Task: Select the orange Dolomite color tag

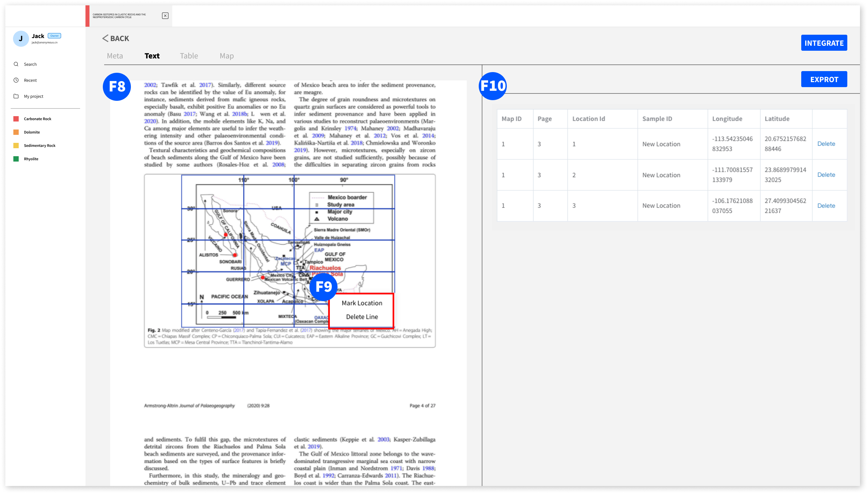Action: tap(16, 132)
